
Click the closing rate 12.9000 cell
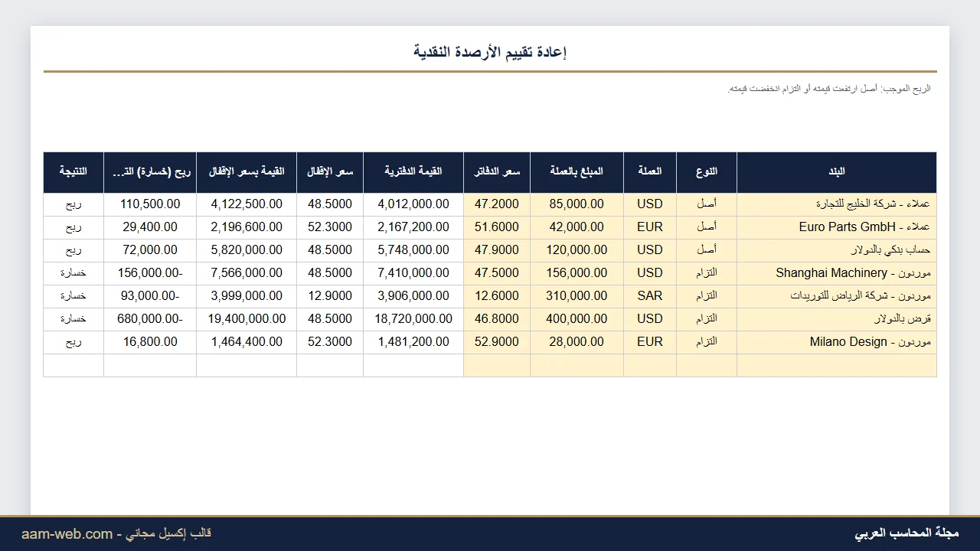tap(330, 296)
